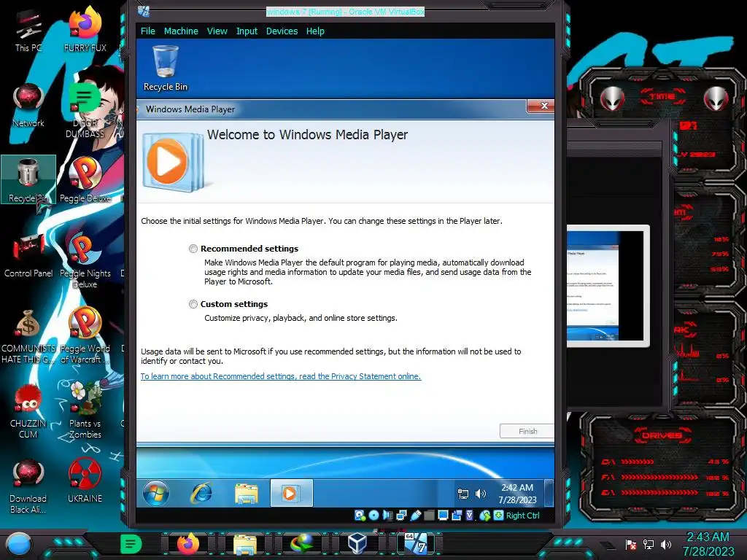Open FURRY FUX Firefox desktop shortcut
The width and height of the screenshot is (747, 560).
point(85,29)
